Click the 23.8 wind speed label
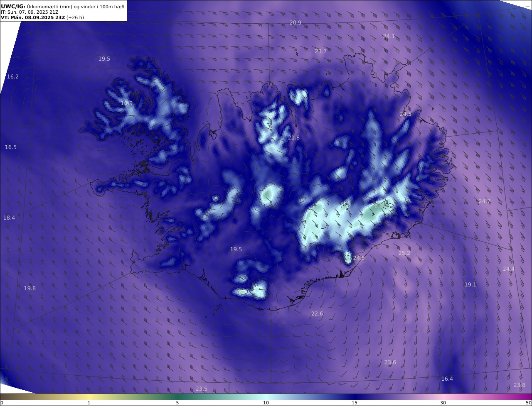 point(520,385)
